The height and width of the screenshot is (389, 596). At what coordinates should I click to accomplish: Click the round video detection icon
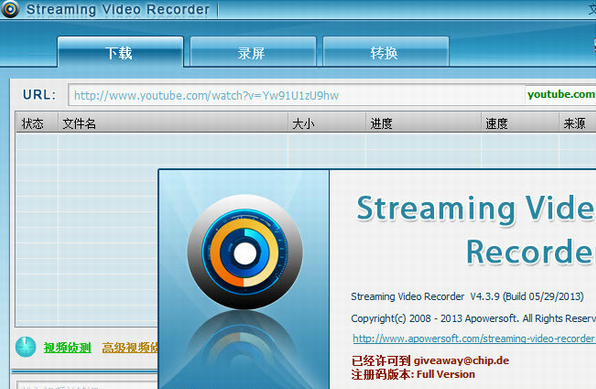click(25, 347)
